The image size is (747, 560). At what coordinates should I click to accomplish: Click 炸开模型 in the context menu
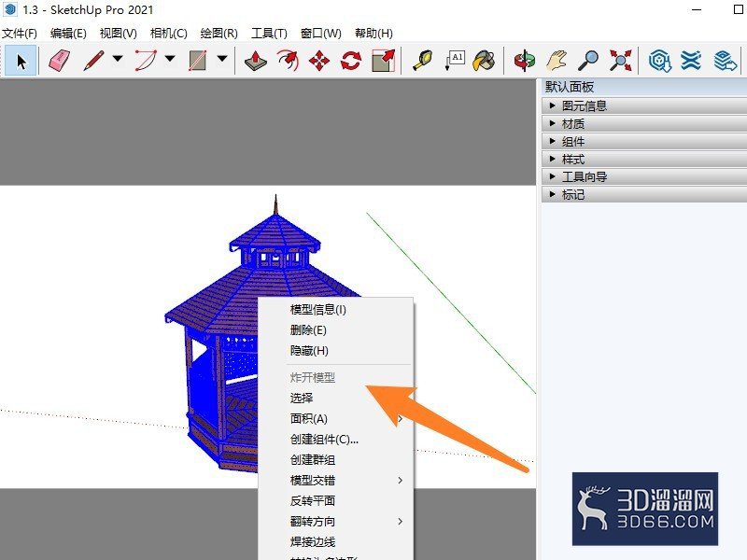(336, 377)
